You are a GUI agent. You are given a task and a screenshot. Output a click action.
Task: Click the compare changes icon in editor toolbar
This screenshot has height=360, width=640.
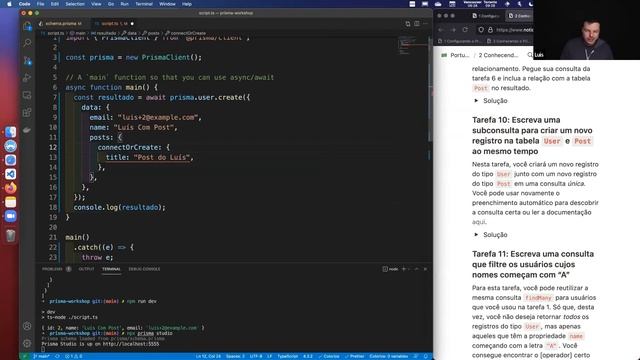point(408,24)
